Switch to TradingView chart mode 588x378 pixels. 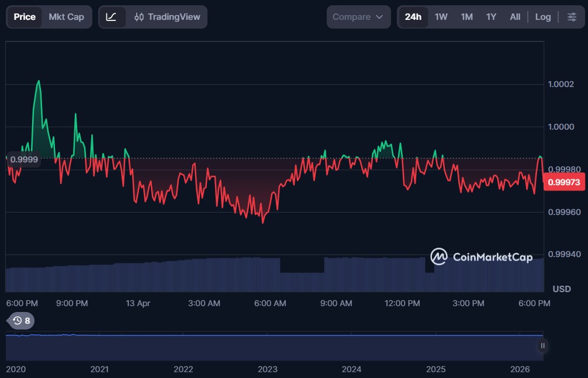(x=167, y=17)
